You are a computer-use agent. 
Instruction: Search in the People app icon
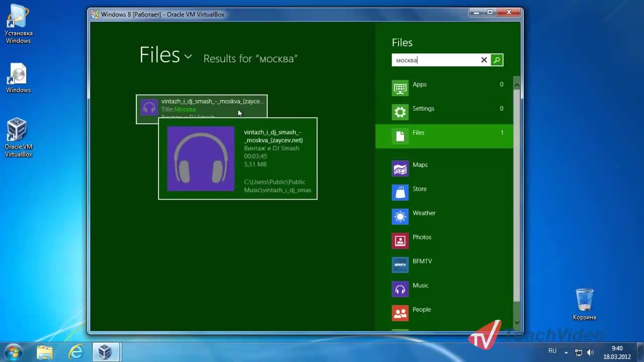point(400,313)
